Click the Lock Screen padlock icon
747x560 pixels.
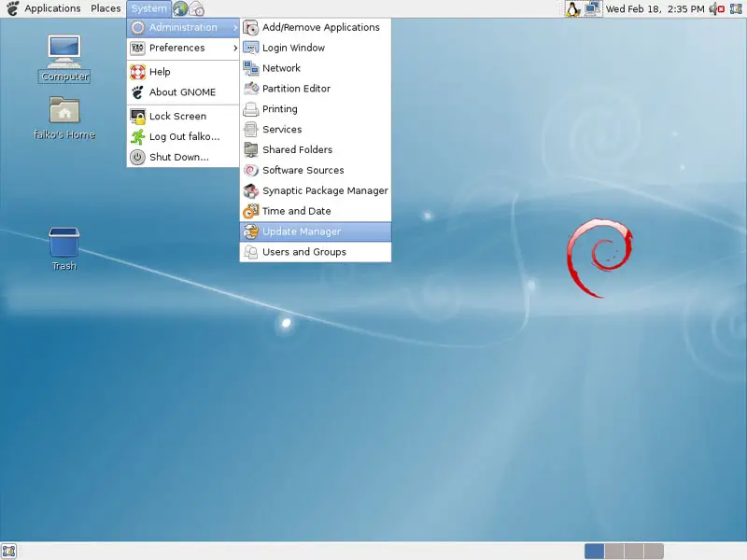[x=137, y=116]
